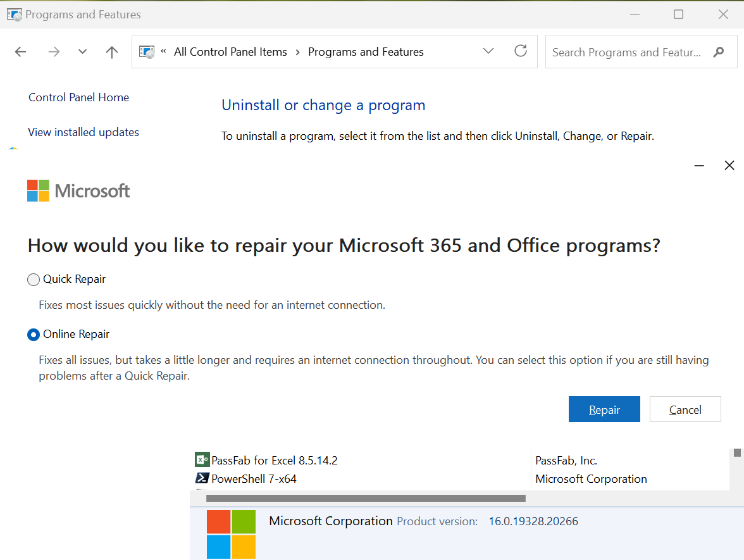Open the recent locations chevron
Image resolution: width=744 pixels, height=560 pixels.
82,52
